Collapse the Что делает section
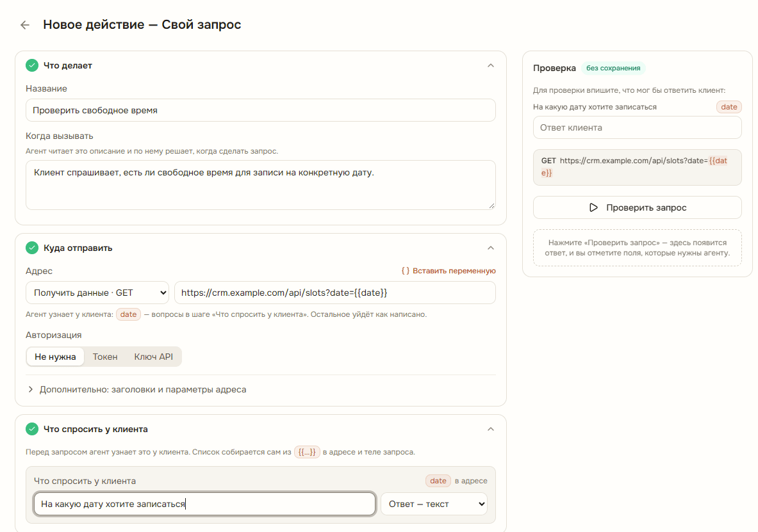758x532 pixels. point(491,65)
